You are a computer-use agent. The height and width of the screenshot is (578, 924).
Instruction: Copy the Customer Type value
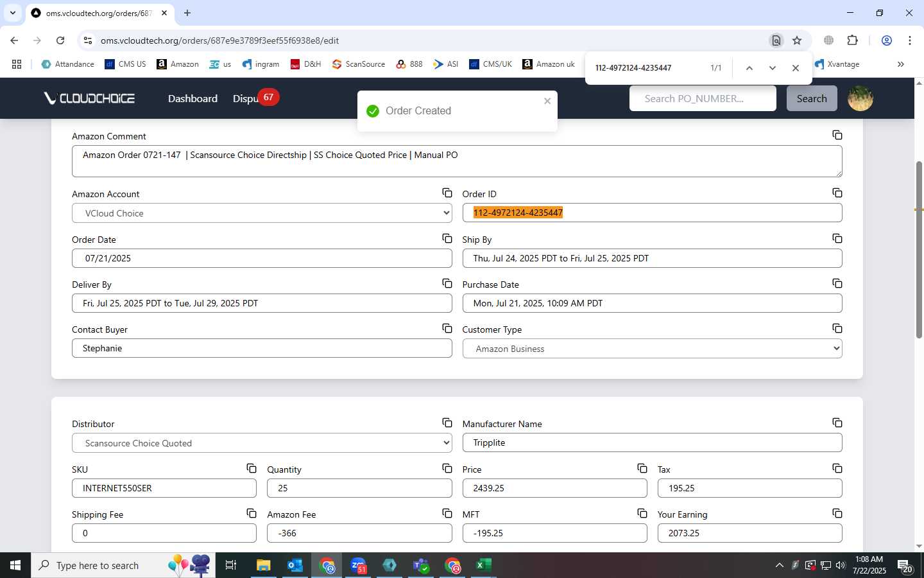(837, 328)
